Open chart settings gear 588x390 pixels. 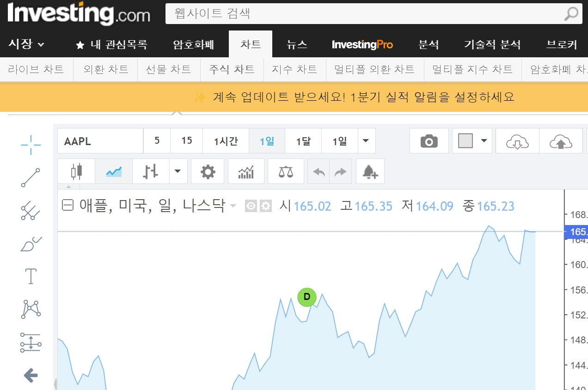click(x=208, y=171)
